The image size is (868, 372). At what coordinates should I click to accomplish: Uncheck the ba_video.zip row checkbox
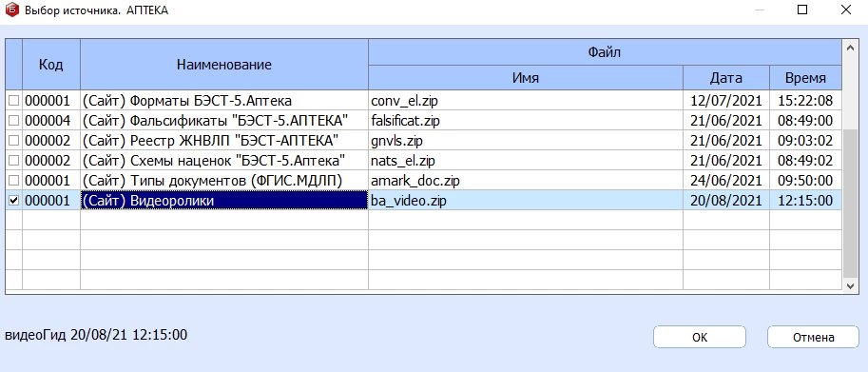click(x=14, y=201)
